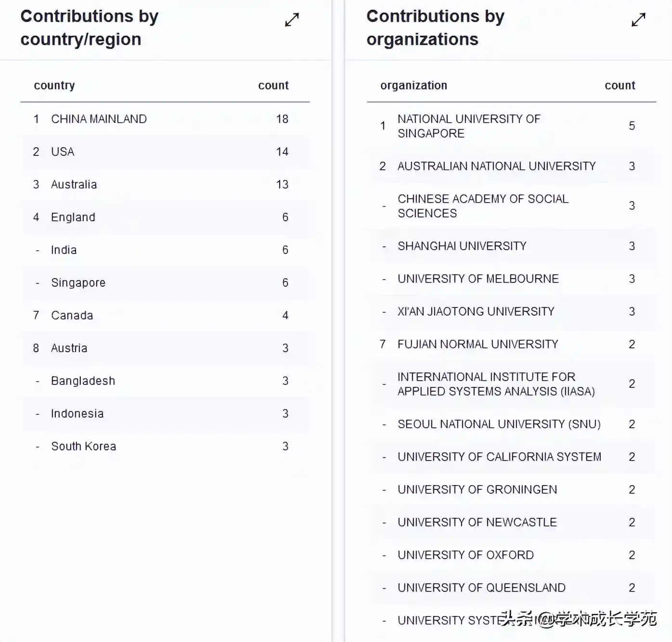Select Australia in the country table

(x=165, y=184)
